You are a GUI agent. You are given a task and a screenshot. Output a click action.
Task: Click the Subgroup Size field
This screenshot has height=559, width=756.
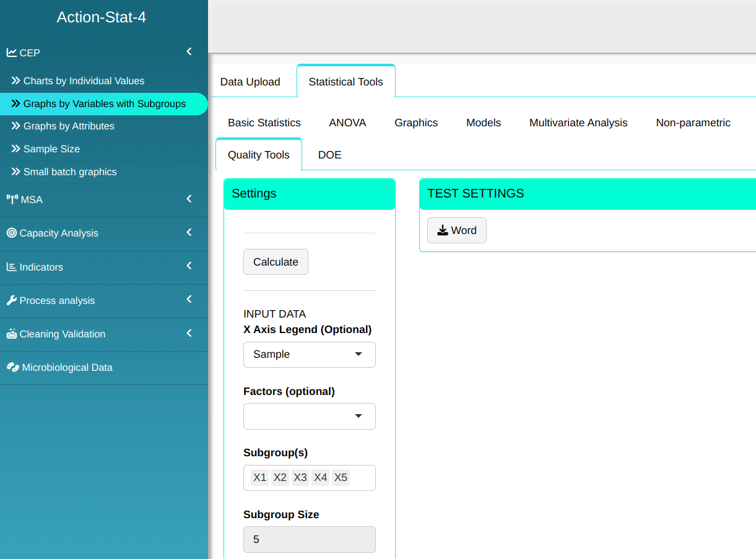tap(309, 539)
